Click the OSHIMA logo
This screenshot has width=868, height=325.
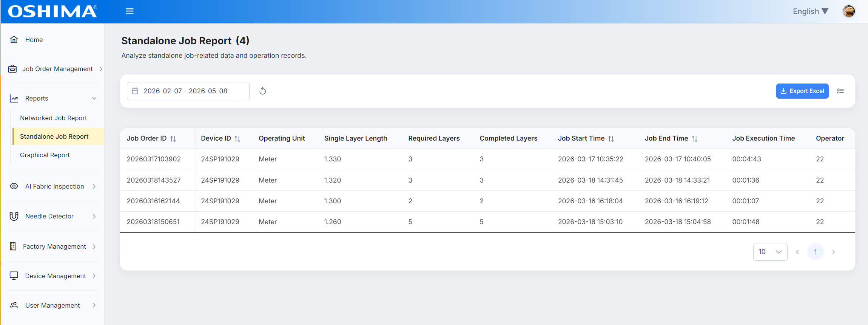[x=52, y=12]
